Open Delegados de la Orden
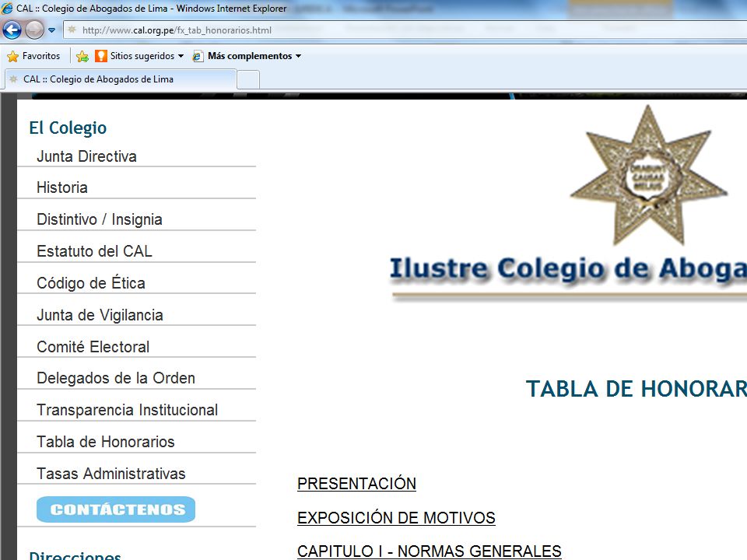The width and height of the screenshot is (747, 560). point(116,378)
